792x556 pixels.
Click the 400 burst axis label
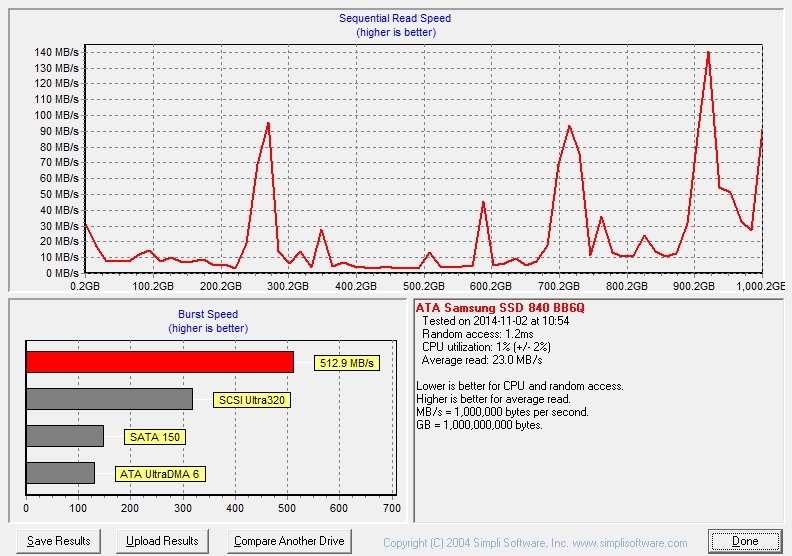pyautogui.click(x=235, y=508)
